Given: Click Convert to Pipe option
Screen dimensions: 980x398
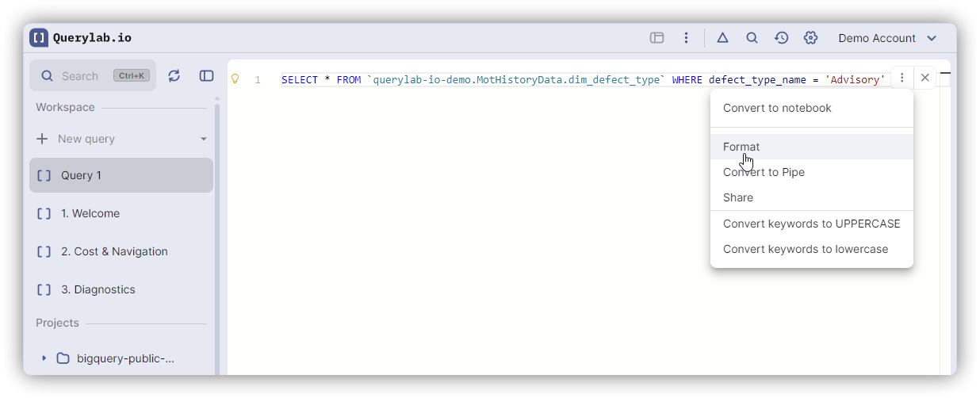Looking at the screenshot, I should 764,172.
